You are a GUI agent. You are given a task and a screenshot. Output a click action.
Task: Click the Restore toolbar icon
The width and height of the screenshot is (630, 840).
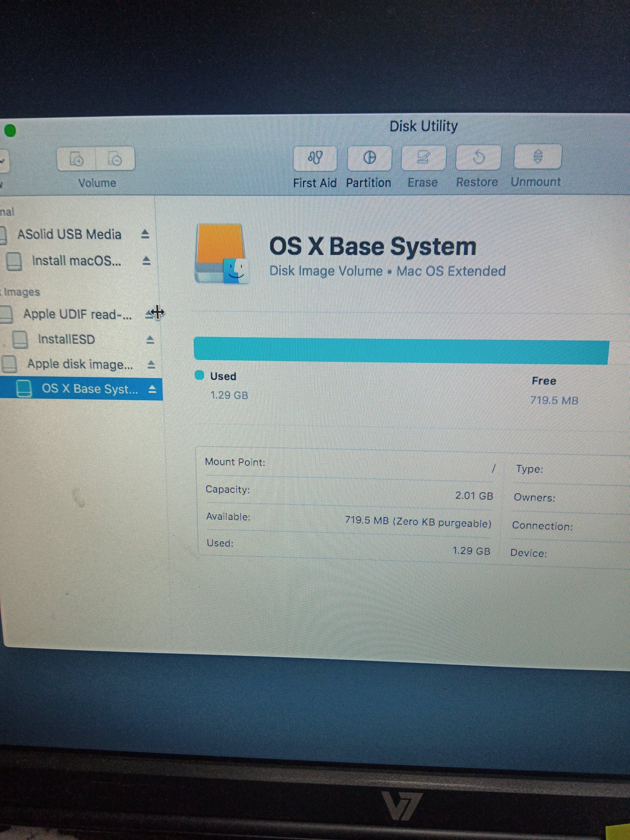point(478,157)
